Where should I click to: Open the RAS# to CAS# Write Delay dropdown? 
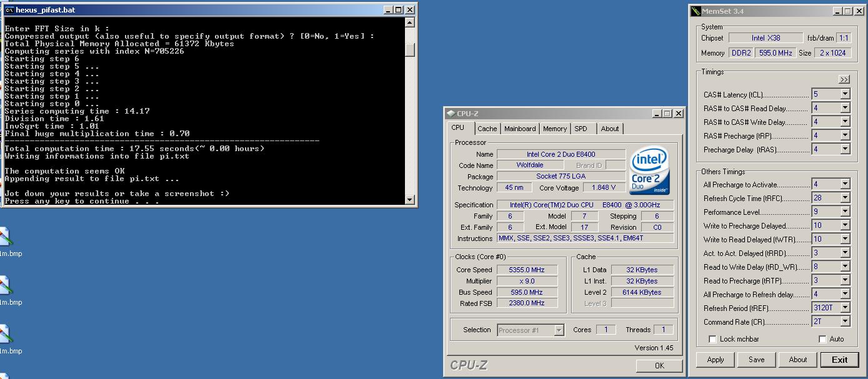pos(845,122)
